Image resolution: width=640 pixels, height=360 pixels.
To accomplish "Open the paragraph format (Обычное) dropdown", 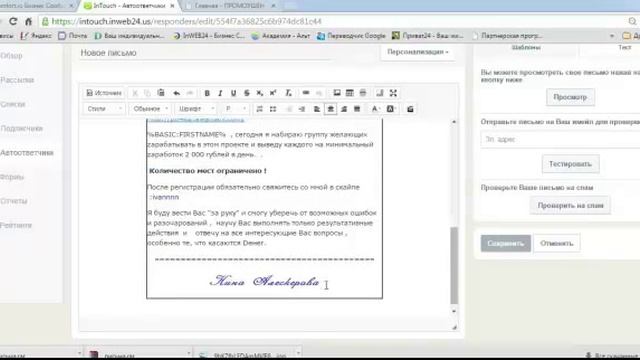I will pos(150,109).
